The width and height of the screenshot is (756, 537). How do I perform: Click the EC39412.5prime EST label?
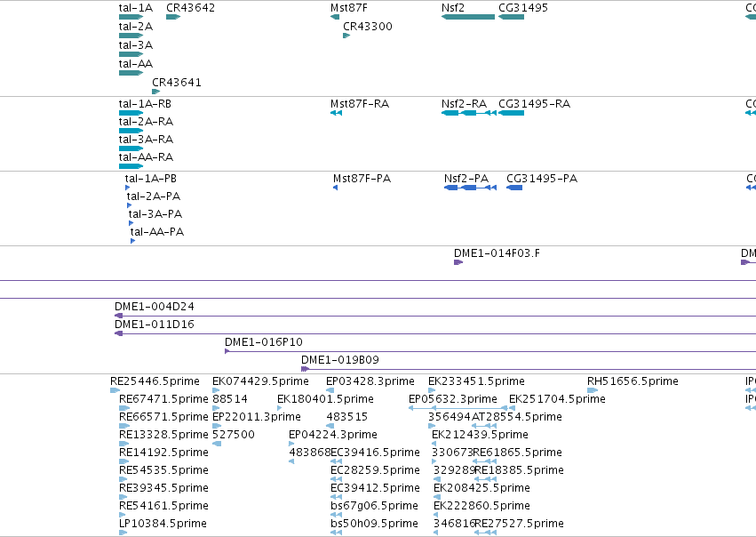point(375,489)
